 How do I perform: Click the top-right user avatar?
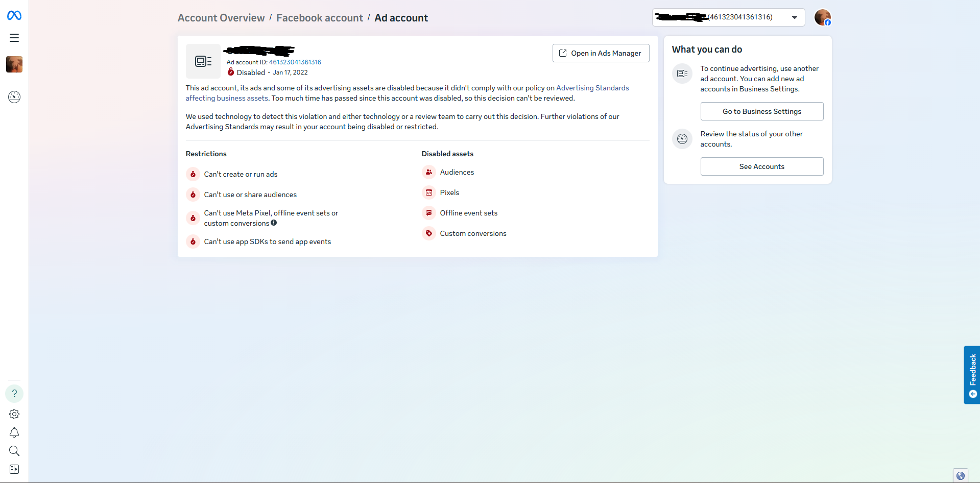[823, 17]
